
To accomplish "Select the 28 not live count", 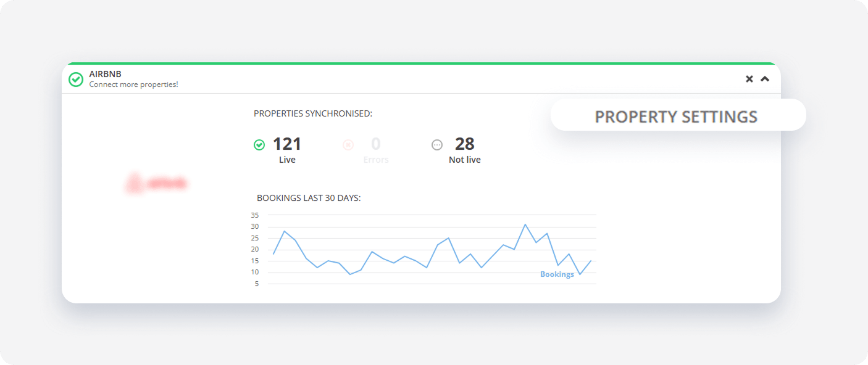I will (465, 144).
